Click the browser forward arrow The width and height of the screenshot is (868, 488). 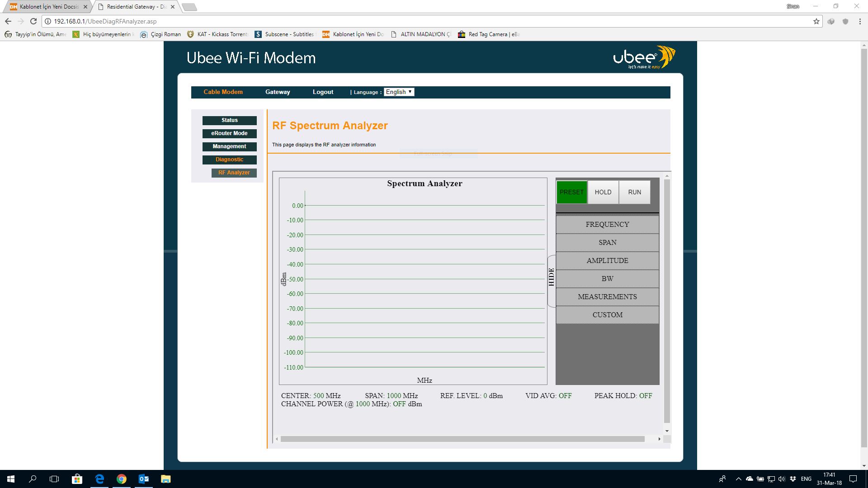21,21
